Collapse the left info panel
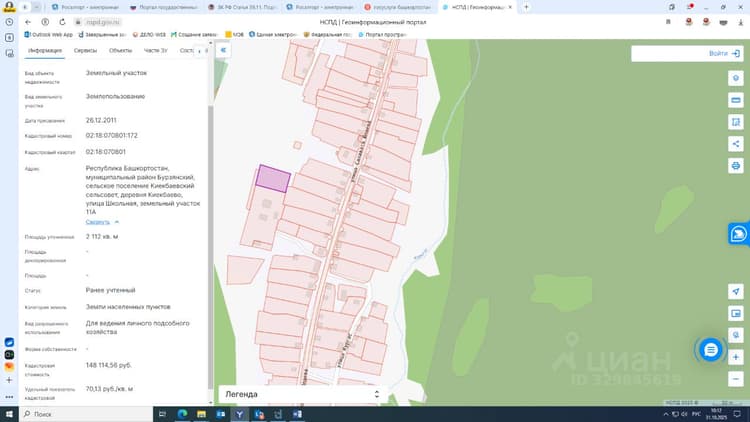The width and height of the screenshot is (750, 422). [x=223, y=50]
